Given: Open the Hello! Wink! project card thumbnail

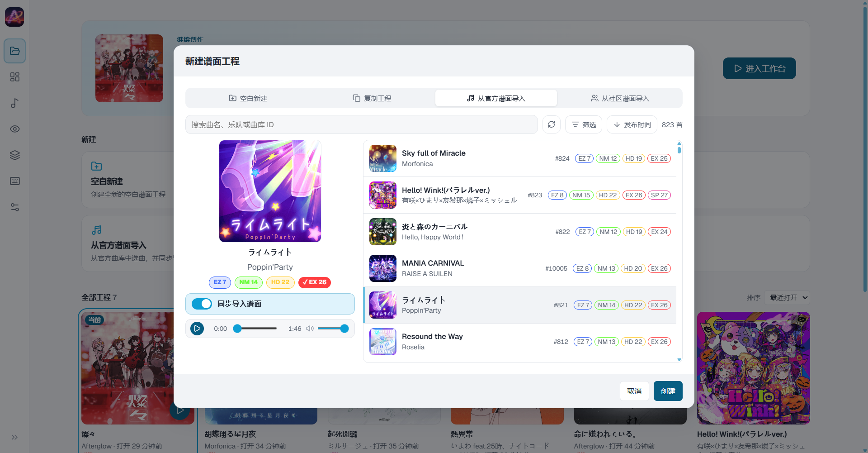Looking at the screenshot, I should click(754, 368).
